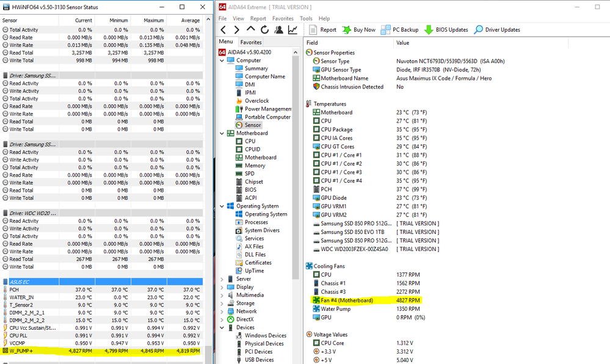Image resolution: width=610 pixels, height=364 pixels.
Task: Open the Report menu in AIDA64
Action: [x=258, y=18]
